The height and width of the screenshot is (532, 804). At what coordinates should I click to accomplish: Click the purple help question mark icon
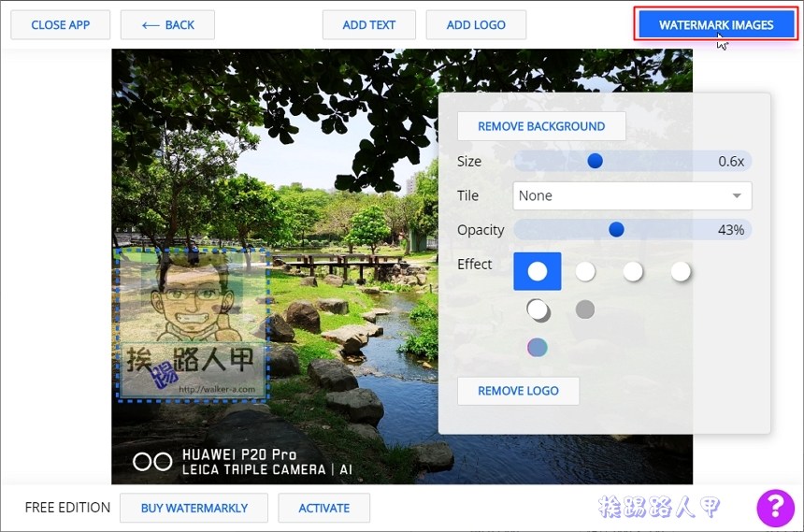click(x=775, y=508)
